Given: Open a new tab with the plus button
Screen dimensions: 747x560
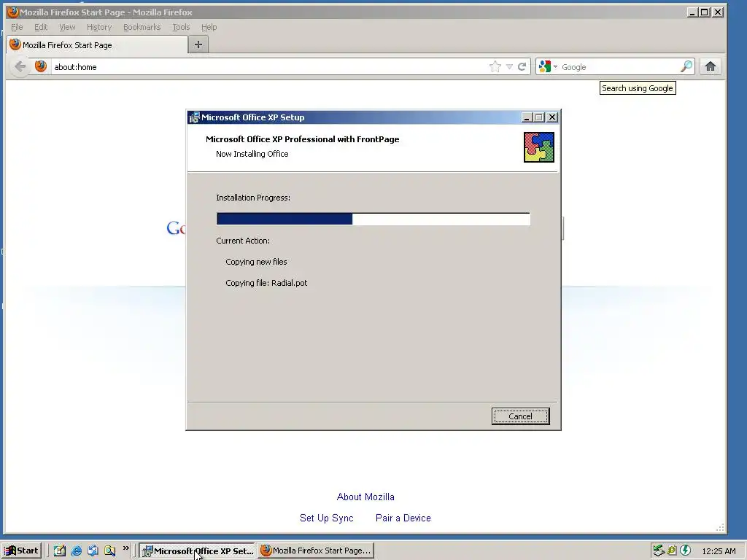Looking at the screenshot, I should (x=198, y=44).
